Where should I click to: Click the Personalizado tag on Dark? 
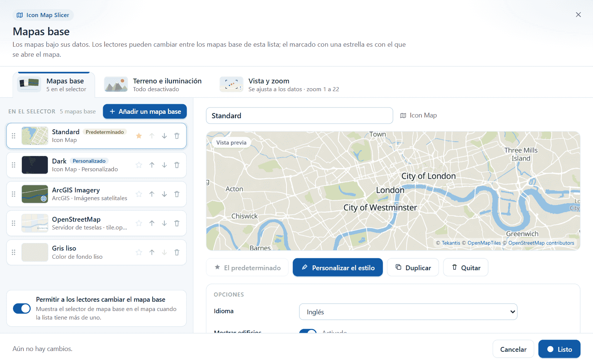tap(89, 161)
